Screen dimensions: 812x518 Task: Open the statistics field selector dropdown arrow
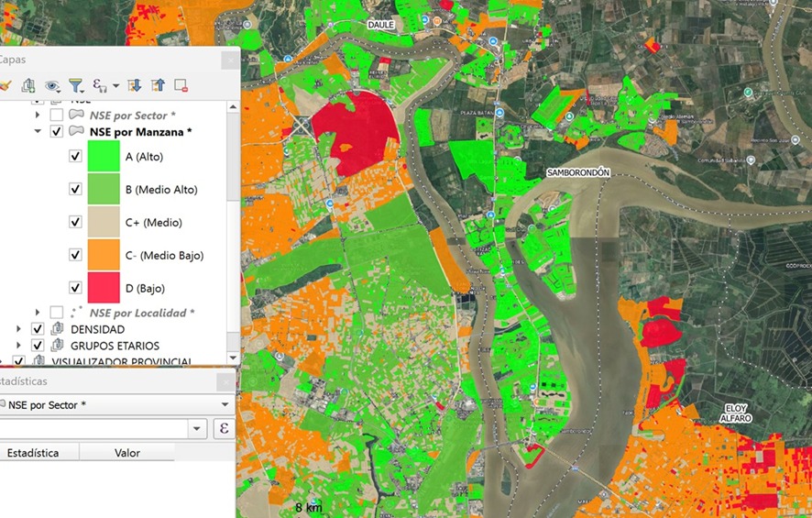click(x=197, y=428)
